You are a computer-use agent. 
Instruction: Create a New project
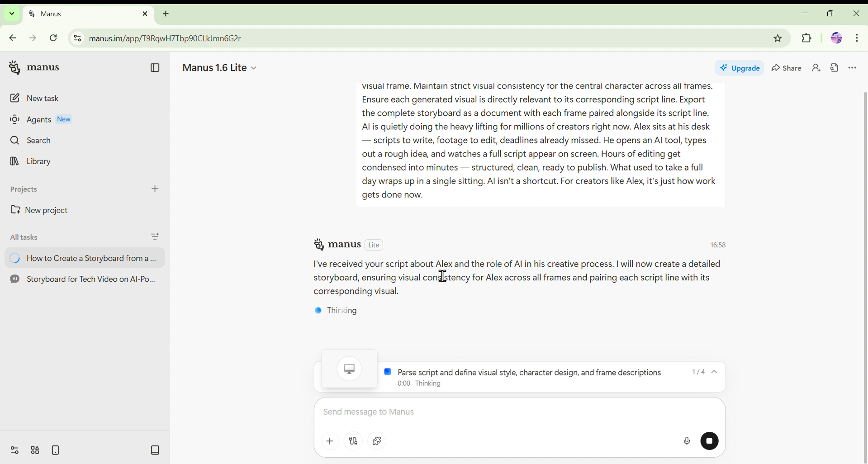40,210
